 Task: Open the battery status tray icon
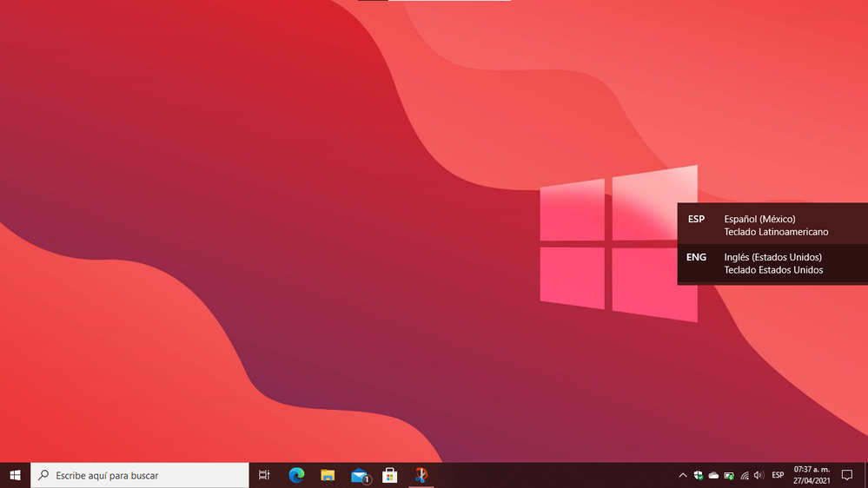click(729, 475)
